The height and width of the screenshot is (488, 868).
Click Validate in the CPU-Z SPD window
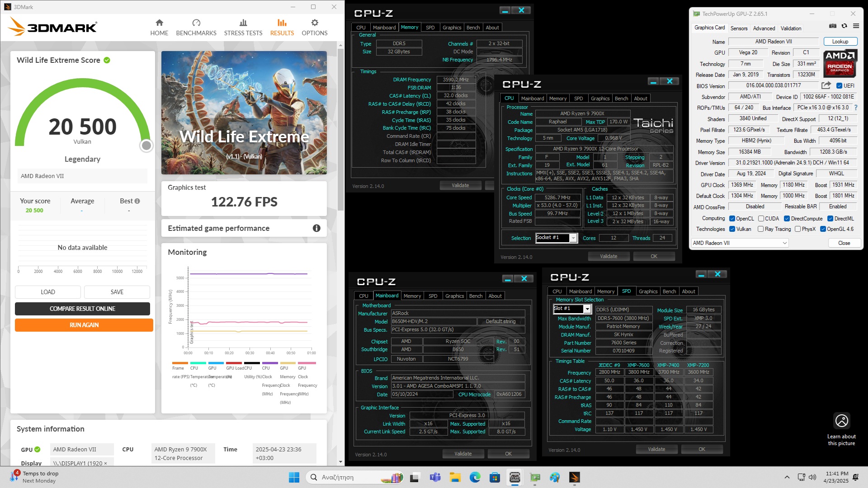[656, 449]
